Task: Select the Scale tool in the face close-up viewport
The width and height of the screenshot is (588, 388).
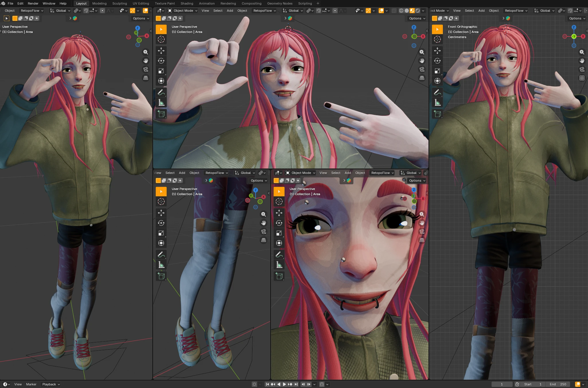Action: tap(279, 233)
